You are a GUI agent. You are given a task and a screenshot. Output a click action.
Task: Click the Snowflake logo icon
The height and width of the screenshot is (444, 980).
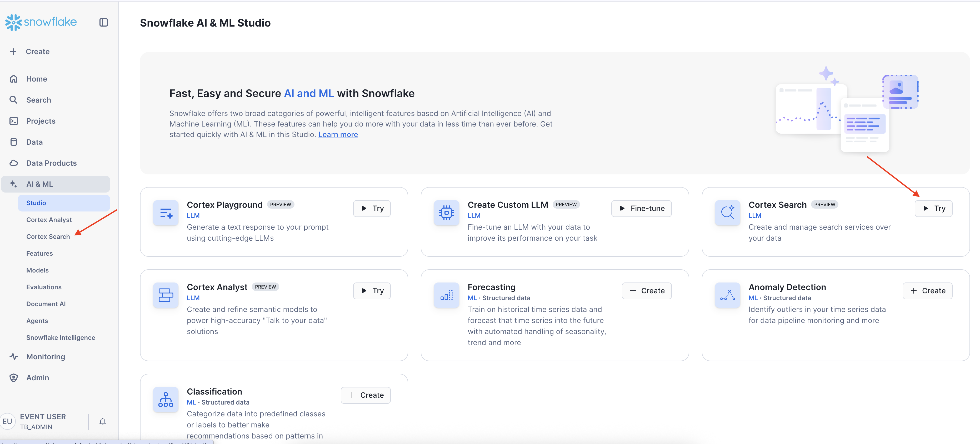[x=13, y=22]
